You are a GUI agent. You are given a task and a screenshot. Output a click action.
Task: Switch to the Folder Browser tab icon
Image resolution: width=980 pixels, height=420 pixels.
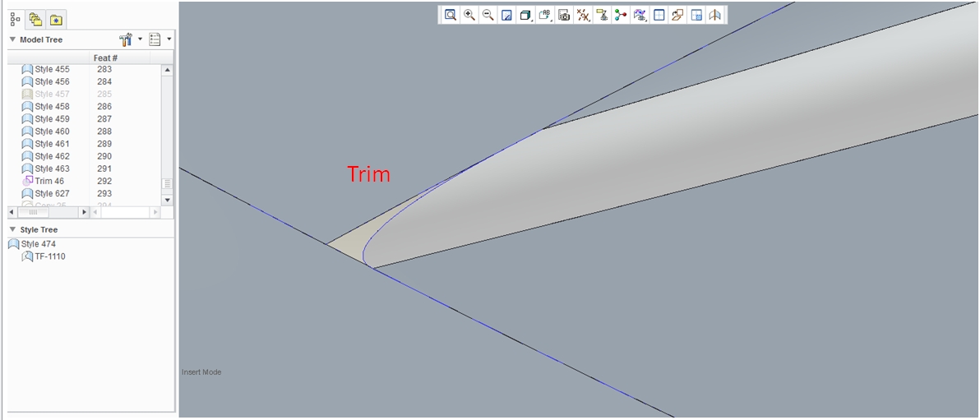pos(35,20)
